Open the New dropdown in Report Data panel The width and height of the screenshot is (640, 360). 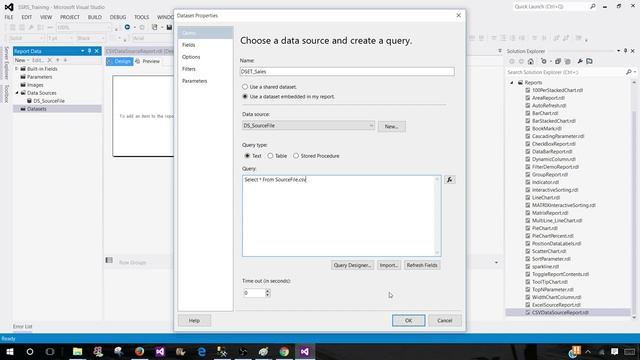tap(22, 60)
